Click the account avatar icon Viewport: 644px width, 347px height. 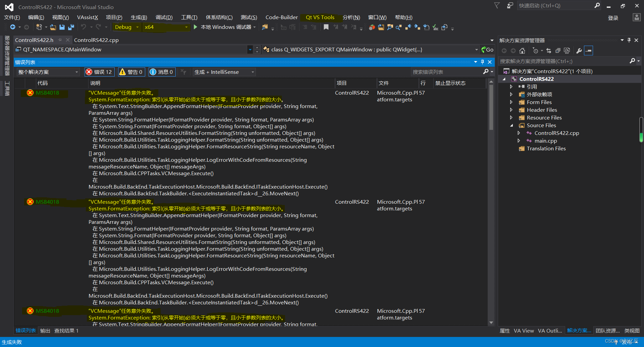tap(636, 17)
